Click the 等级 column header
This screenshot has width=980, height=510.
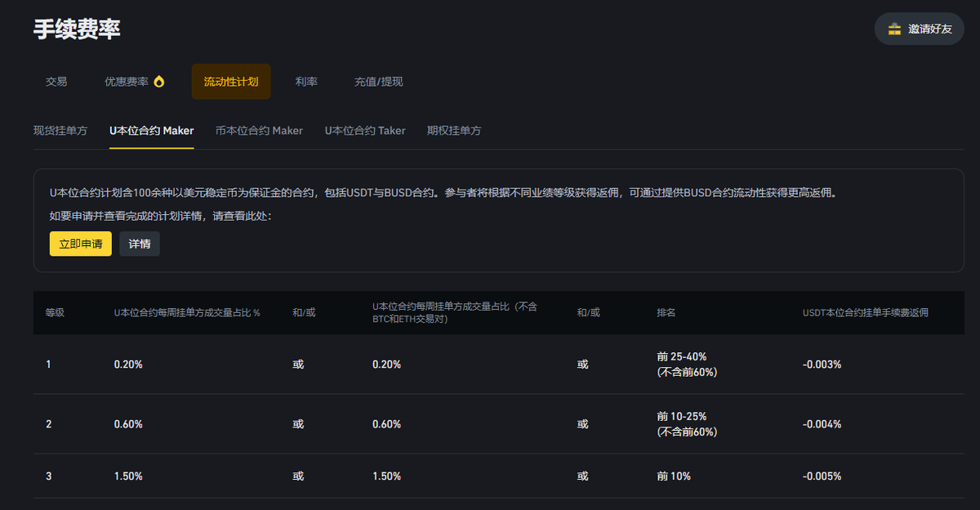click(x=55, y=312)
